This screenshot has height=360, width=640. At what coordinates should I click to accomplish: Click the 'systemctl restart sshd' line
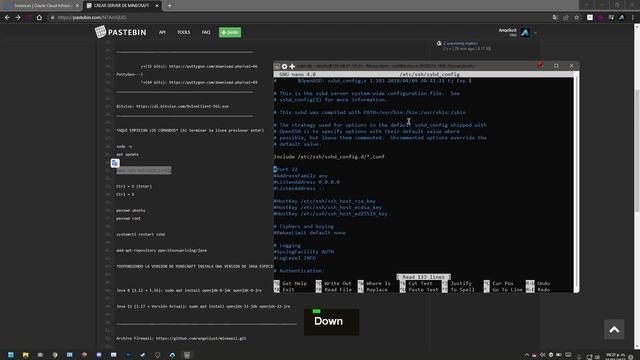tap(140, 234)
